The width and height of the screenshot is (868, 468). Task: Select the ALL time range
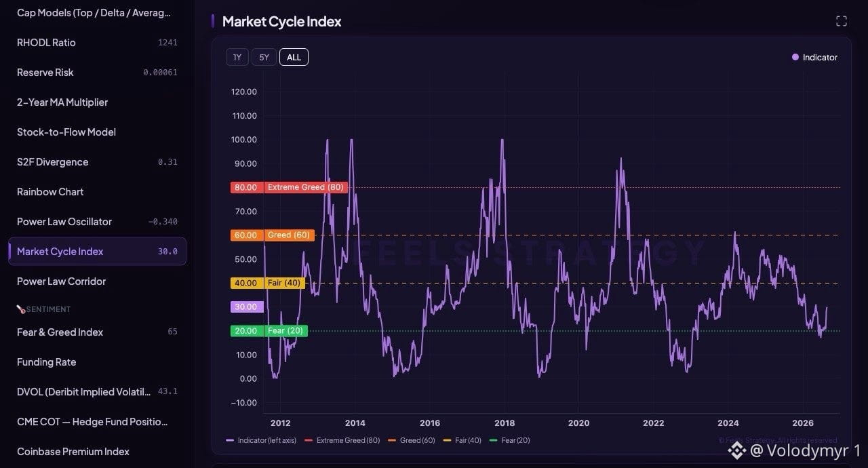tap(294, 57)
